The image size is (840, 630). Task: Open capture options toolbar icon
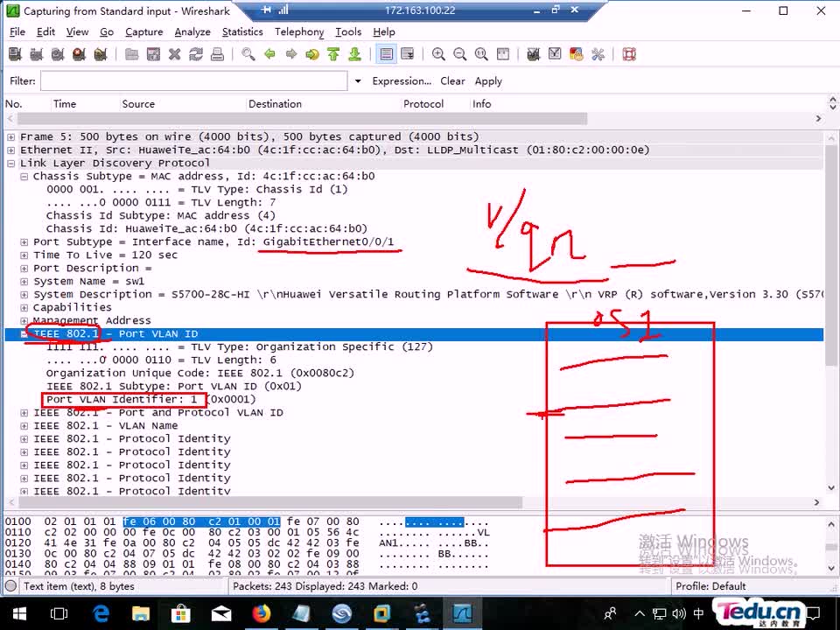coord(37,54)
